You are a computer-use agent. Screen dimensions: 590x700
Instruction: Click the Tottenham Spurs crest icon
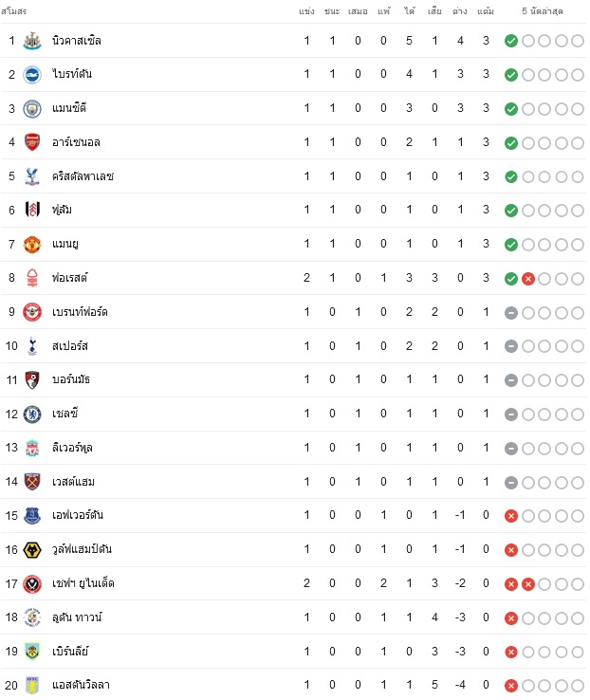point(32,346)
